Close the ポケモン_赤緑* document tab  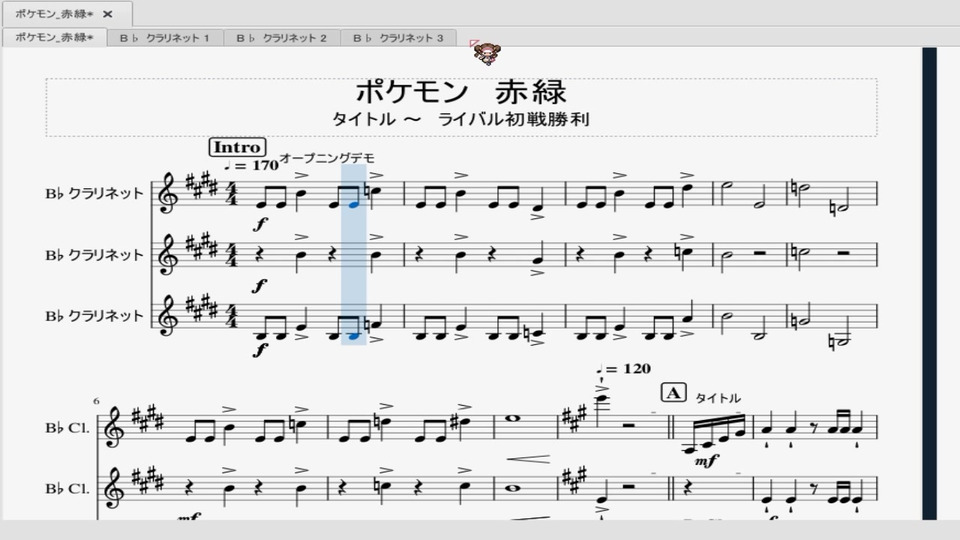click(108, 13)
